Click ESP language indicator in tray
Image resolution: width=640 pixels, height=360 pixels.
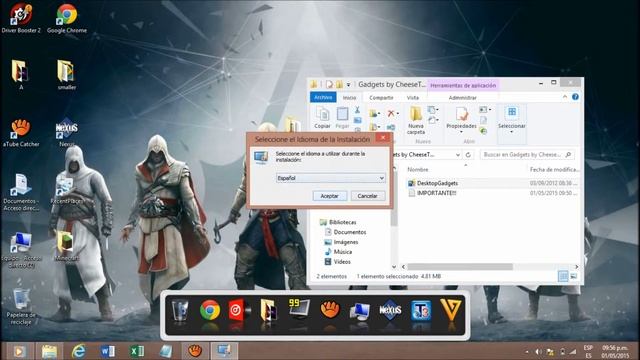coord(588,348)
